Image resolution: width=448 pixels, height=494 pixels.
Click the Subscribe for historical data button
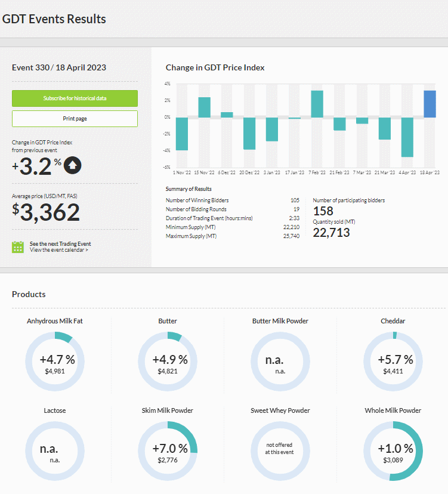(x=75, y=98)
